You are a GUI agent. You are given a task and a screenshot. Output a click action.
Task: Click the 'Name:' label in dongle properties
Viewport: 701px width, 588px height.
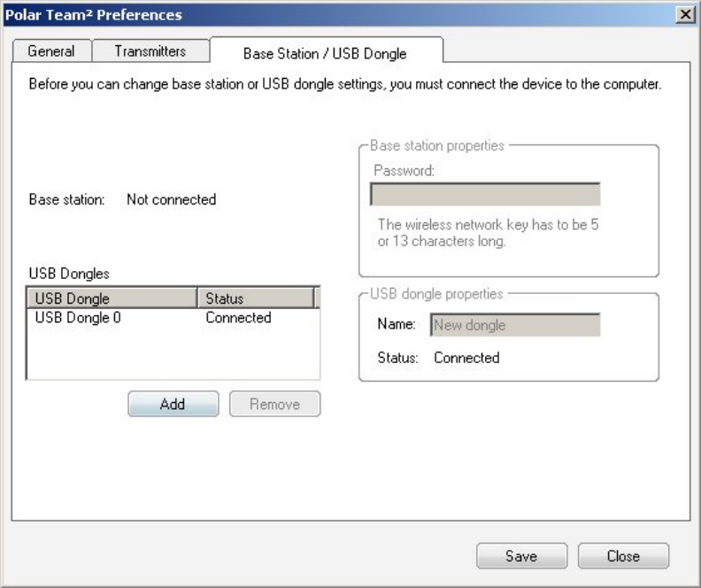point(397,324)
